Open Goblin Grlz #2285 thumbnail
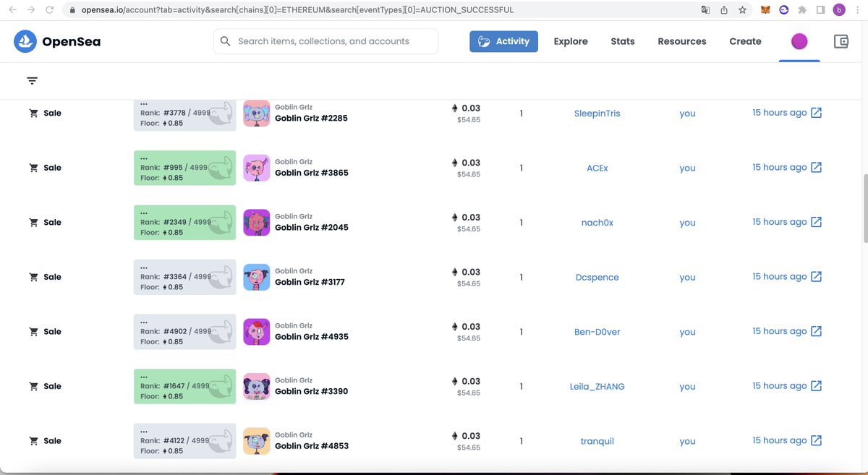The width and height of the screenshot is (868, 475). [x=257, y=114]
